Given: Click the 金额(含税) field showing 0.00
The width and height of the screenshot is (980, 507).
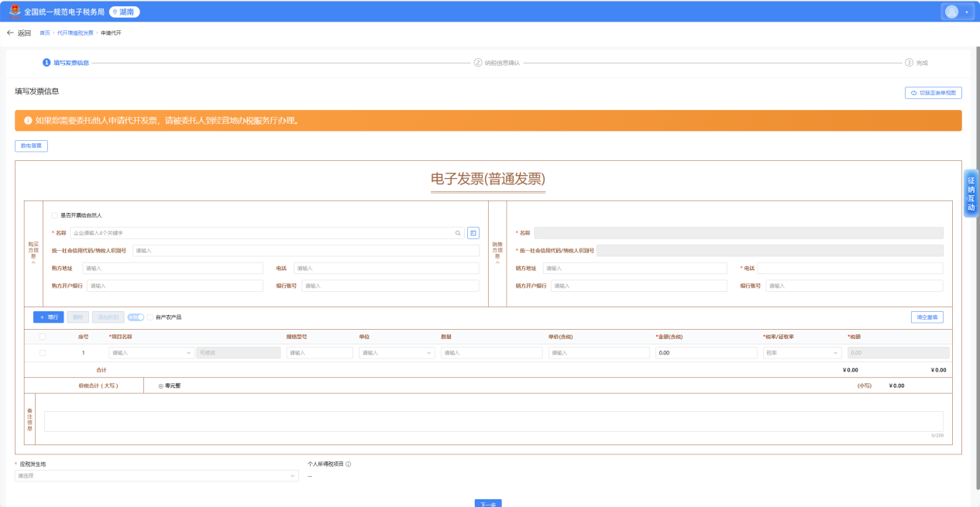Looking at the screenshot, I should 707,353.
